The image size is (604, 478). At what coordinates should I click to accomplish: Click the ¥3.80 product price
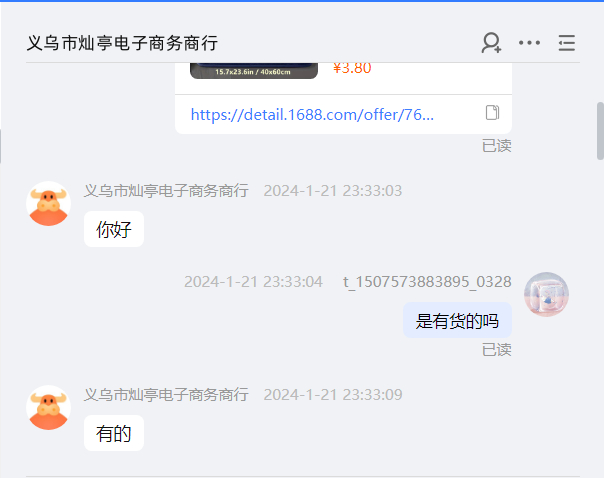352,69
